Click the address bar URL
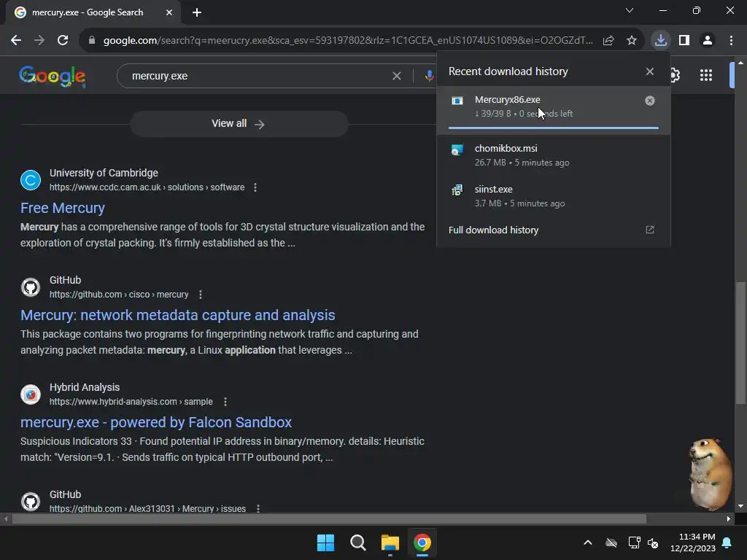This screenshot has width=747, height=560. pos(348,41)
